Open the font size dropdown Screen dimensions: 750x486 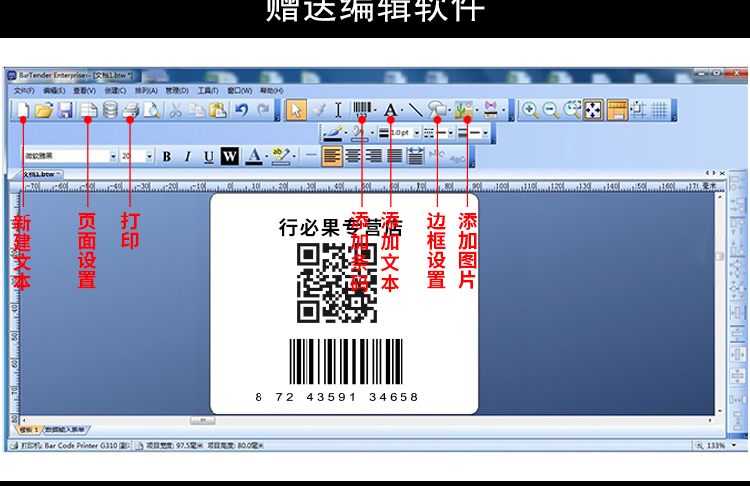149,156
